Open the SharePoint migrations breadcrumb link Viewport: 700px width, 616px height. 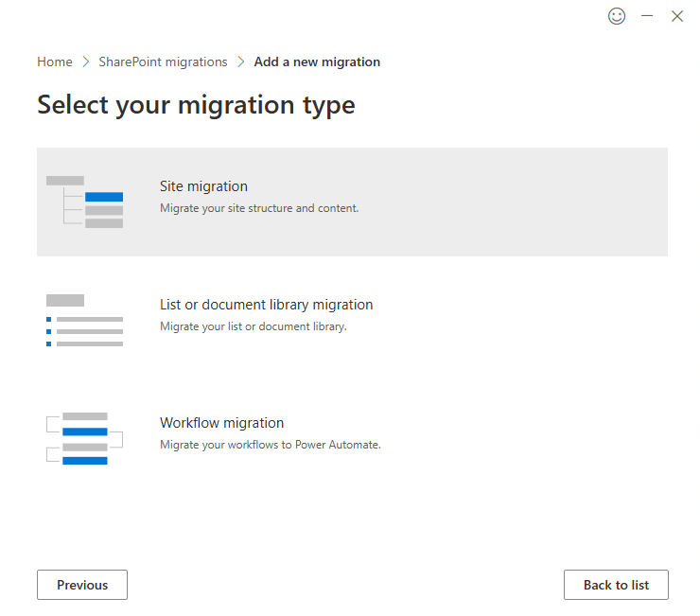point(163,62)
